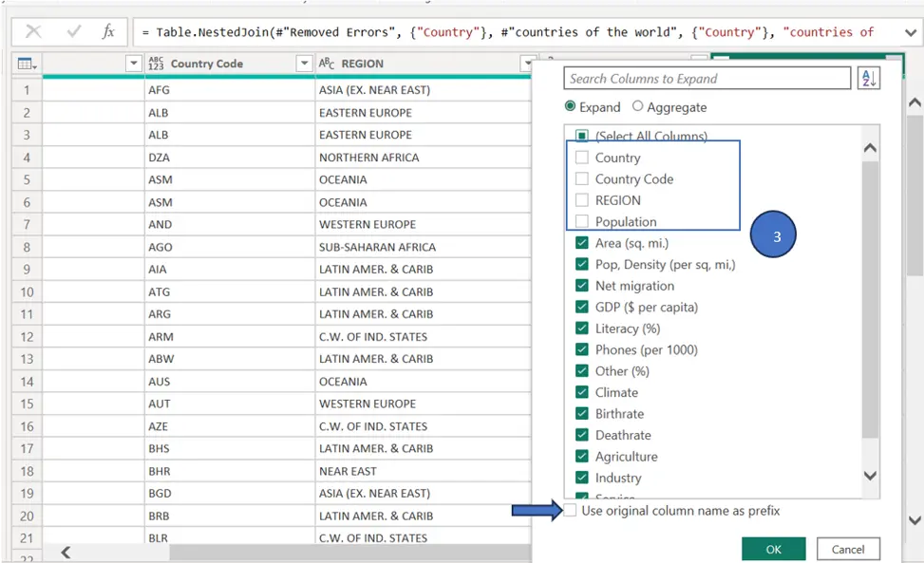The image size is (924, 563).
Task: Check the REGION checkbox in expand list
Action: [581, 200]
